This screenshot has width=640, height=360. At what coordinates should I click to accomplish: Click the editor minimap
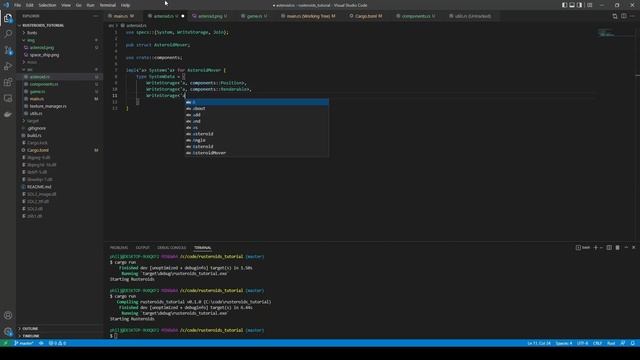click(x=615, y=33)
